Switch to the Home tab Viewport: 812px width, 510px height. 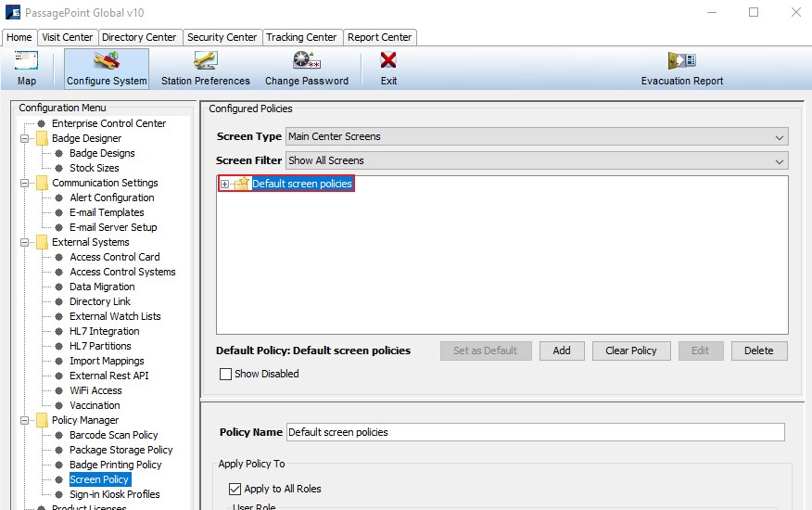pos(19,37)
